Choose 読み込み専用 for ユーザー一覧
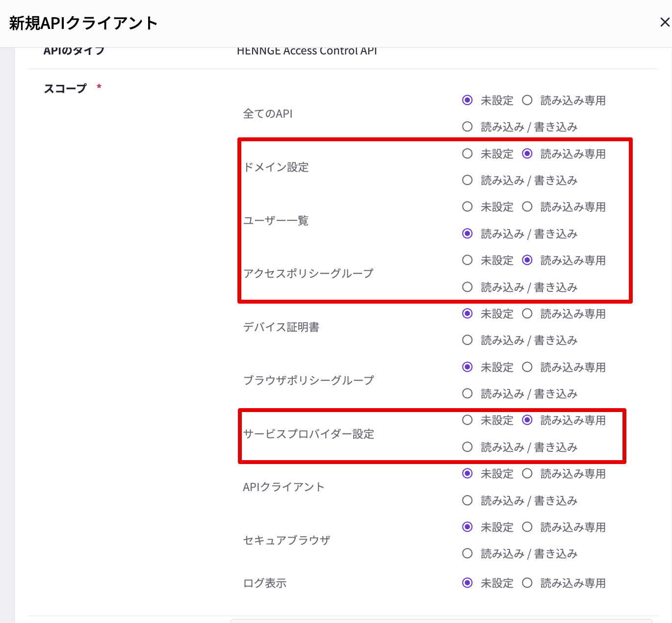The width and height of the screenshot is (672, 623). pos(527,207)
